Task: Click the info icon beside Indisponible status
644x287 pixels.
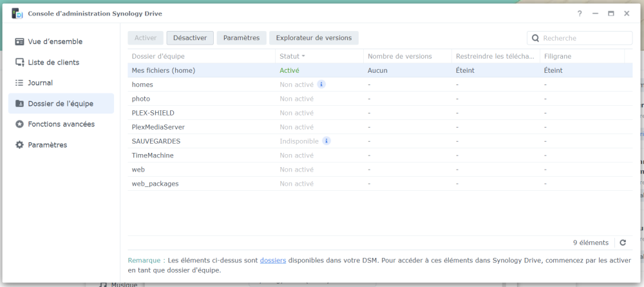Action: pyautogui.click(x=327, y=141)
